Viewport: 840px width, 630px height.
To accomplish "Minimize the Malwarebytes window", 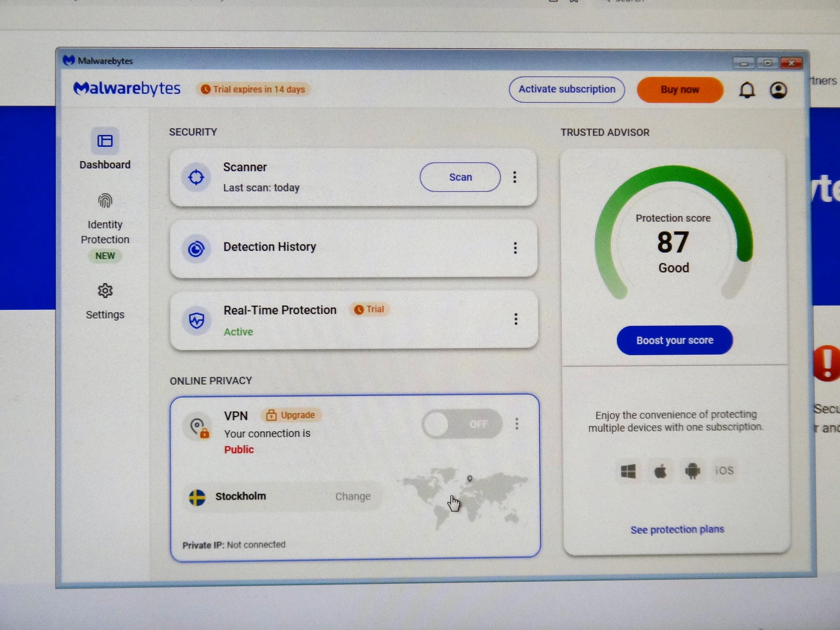I will coord(743,63).
